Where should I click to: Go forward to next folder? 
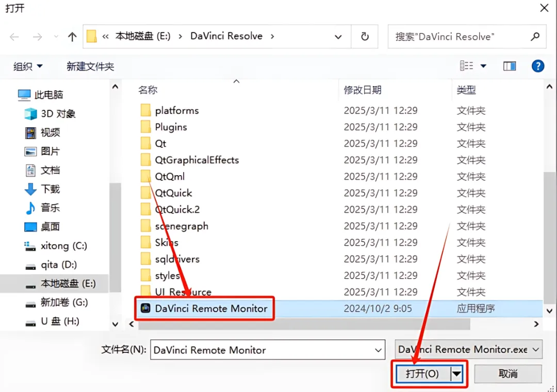pos(37,37)
